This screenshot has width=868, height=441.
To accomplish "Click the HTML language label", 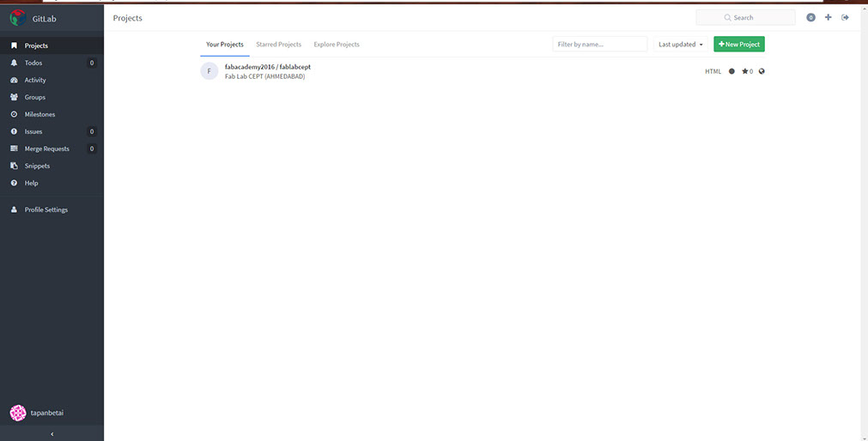I will pos(713,71).
